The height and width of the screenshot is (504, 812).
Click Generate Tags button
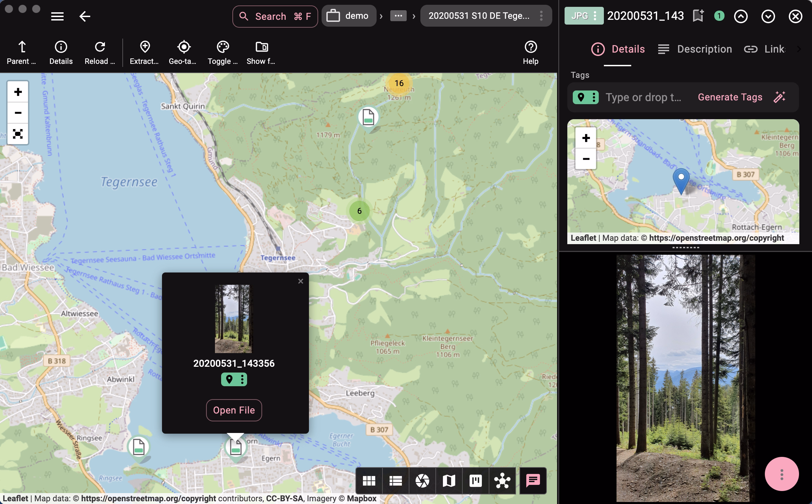tap(730, 97)
